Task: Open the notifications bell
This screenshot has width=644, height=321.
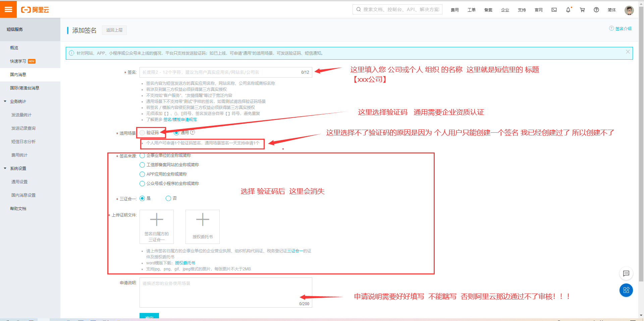Action: [568, 10]
